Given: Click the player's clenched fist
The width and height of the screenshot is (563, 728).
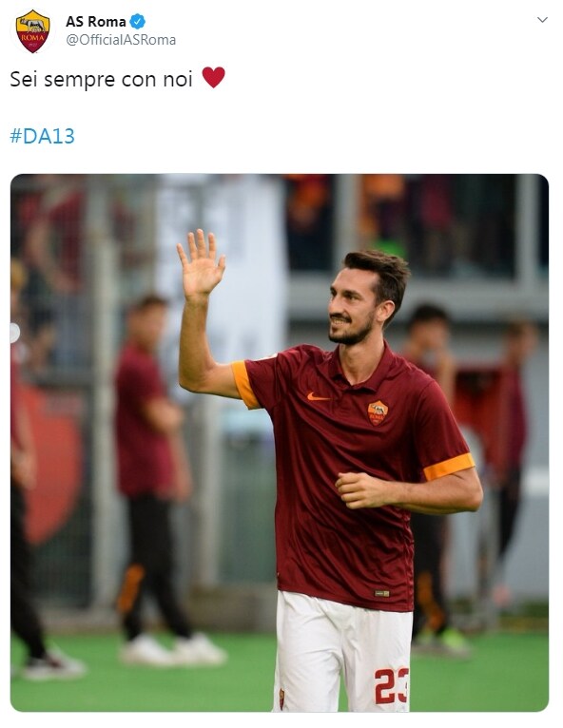Looking at the screenshot, I should point(358,489).
